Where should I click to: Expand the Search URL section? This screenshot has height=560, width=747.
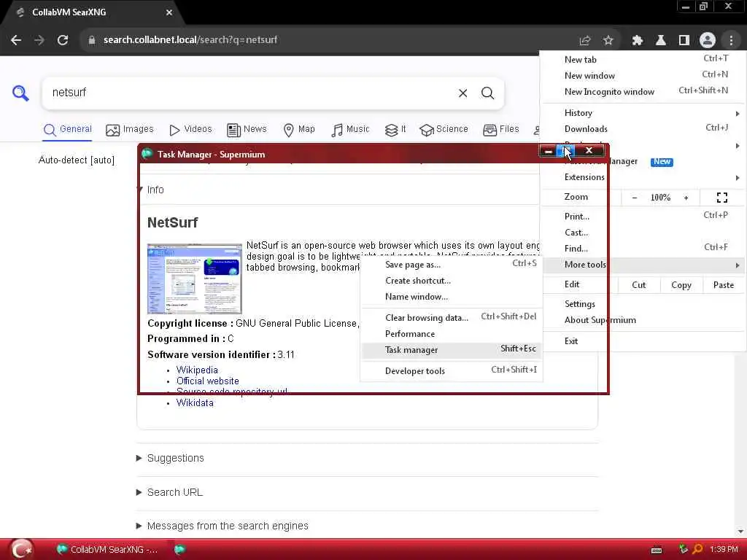point(169,492)
